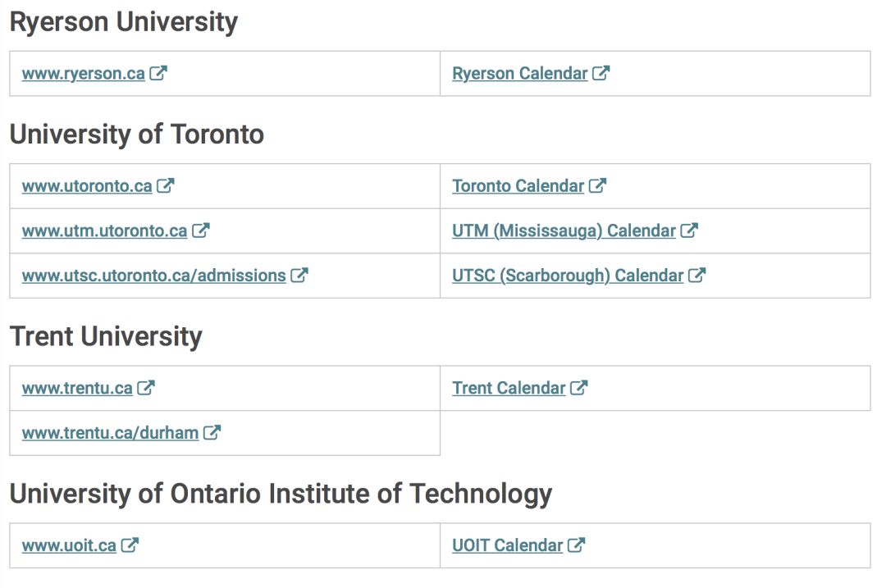The height and width of the screenshot is (588, 886).
Task: Open the Toronto Calendar link
Action: [518, 186]
